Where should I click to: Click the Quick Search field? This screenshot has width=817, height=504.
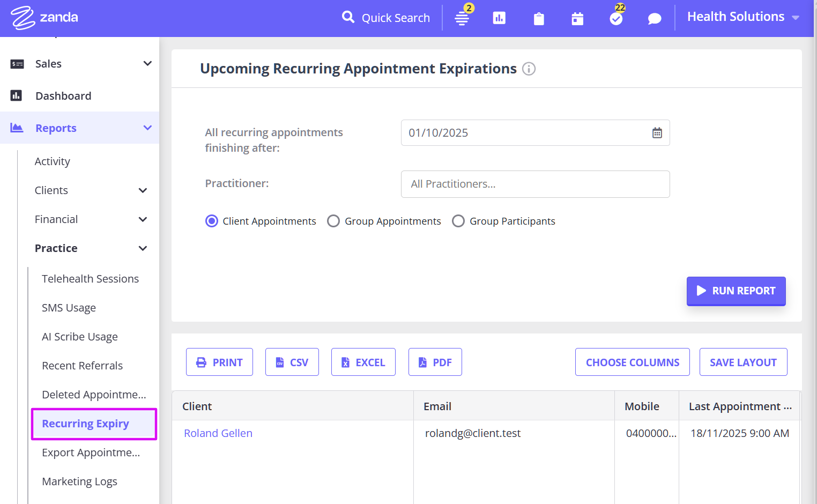pyautogui.click(x=395, y=18)
